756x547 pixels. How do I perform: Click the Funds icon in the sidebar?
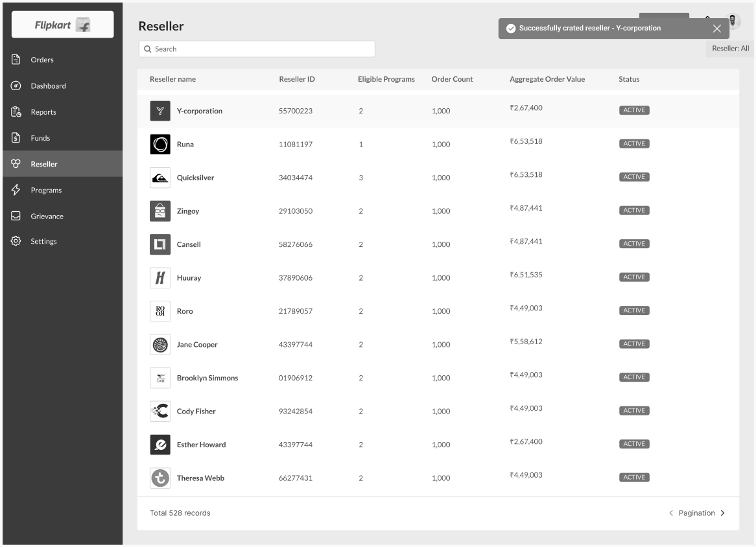[16, 138]
